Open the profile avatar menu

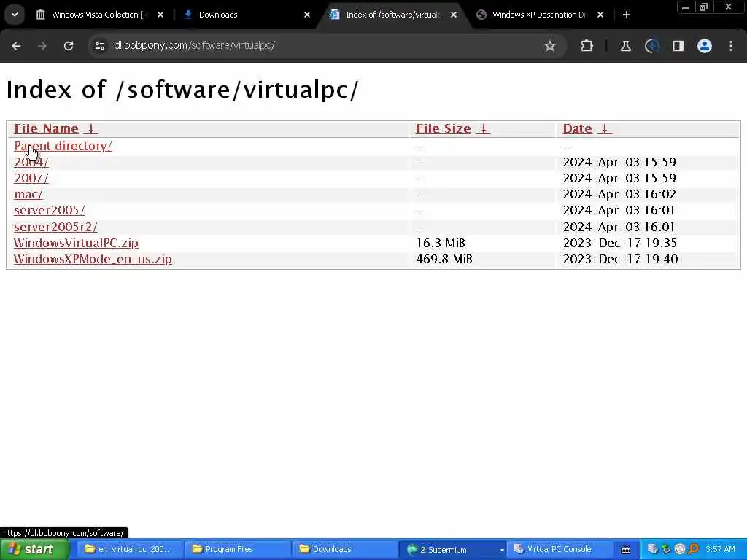705,46
